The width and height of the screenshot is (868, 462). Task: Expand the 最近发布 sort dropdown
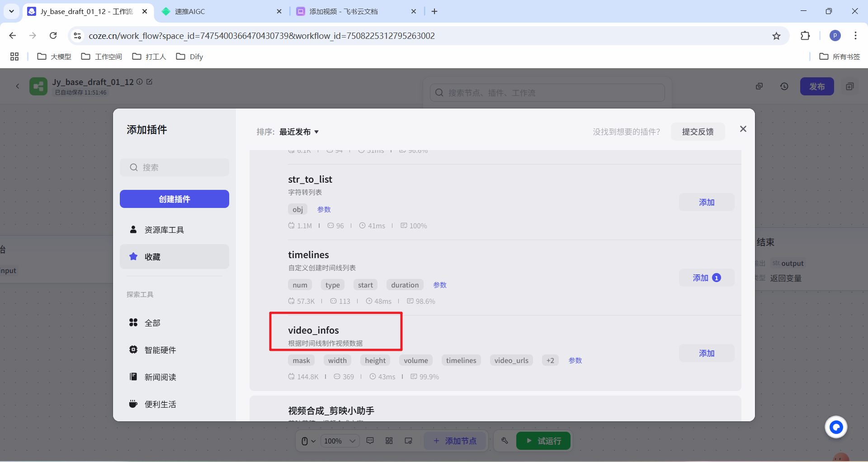[299, 132]
